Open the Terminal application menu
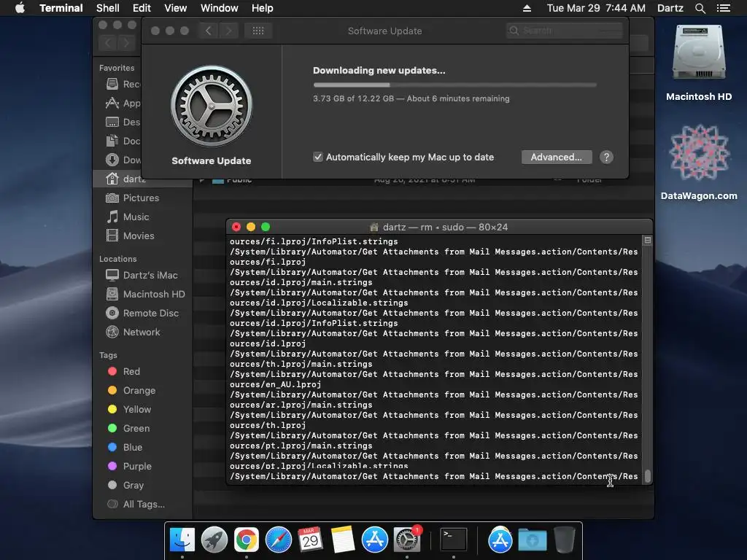Image resolution: width=747 pixels, height=560 pixels. click(61, 8)
